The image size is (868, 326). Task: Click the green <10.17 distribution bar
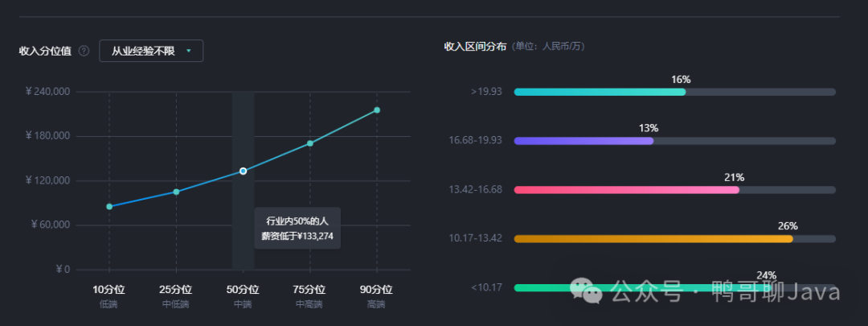point(547,287)
